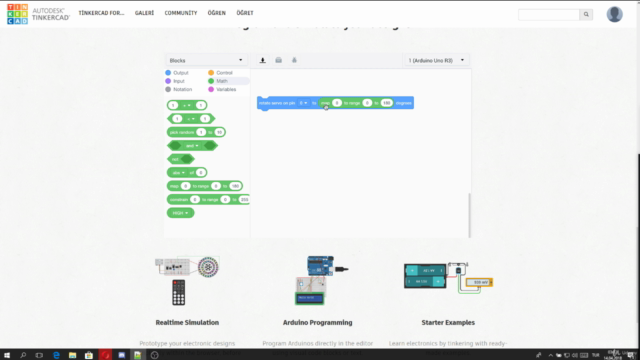
Task: Click the debugger bug icon
Action: point(294,60)
